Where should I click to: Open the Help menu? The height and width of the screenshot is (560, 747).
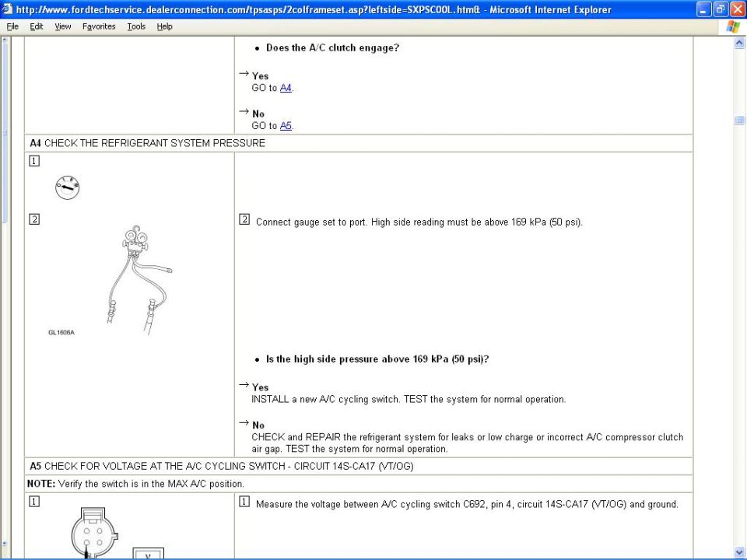click(164, 26)
